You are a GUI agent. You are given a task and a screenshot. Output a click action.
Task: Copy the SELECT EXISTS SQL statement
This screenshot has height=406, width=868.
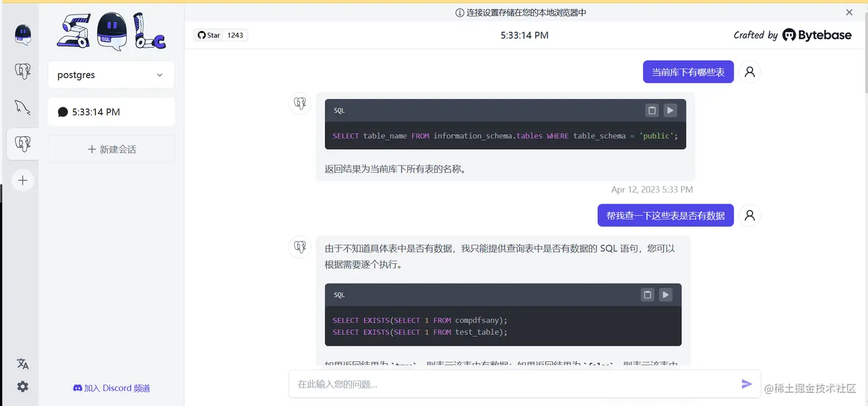click(x=647, y=295)
